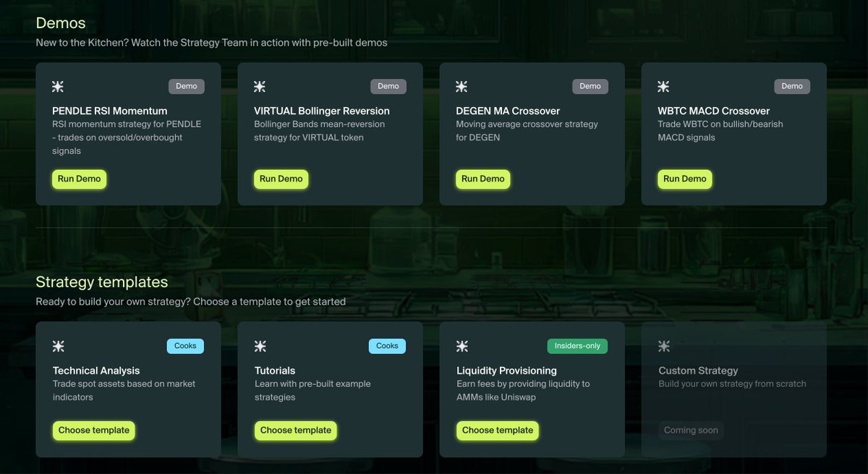Select the WBTC MACD Crossover title
The width and height of the screenshot is (868, 474).
(x=714, y=111)
